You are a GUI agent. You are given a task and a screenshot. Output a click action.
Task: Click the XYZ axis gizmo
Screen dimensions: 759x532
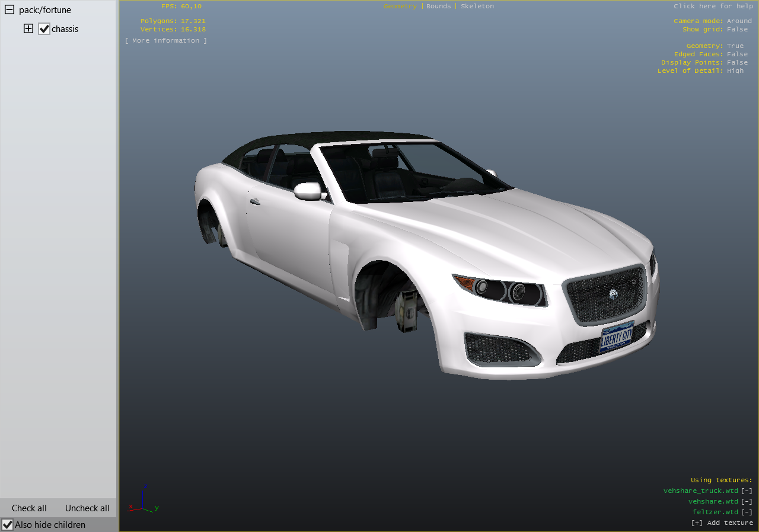143,499
